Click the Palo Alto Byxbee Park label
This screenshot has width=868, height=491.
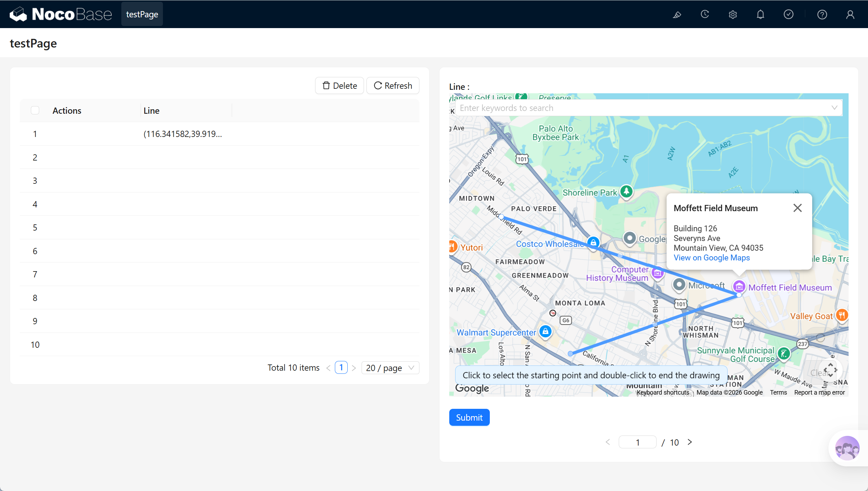(x=555, y=133)
